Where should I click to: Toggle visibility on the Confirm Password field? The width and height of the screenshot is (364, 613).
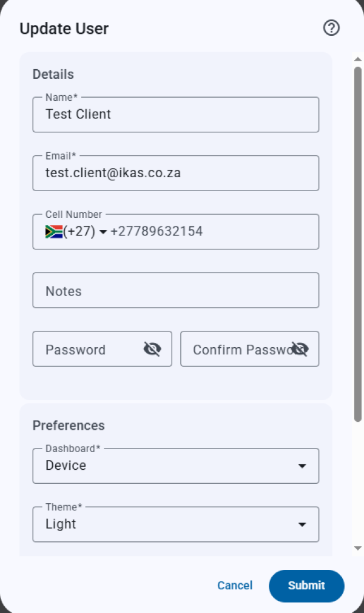pyautogui.click(x=300, y=348)
